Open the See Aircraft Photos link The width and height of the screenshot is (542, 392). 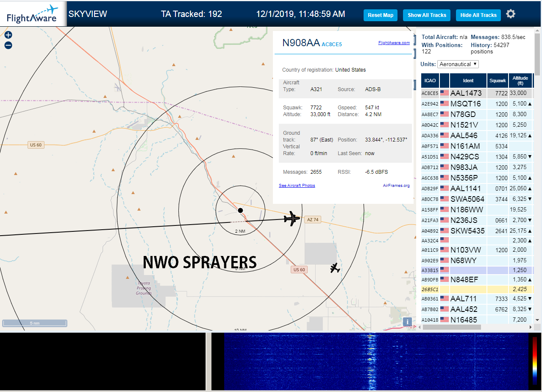coord(297,186)
